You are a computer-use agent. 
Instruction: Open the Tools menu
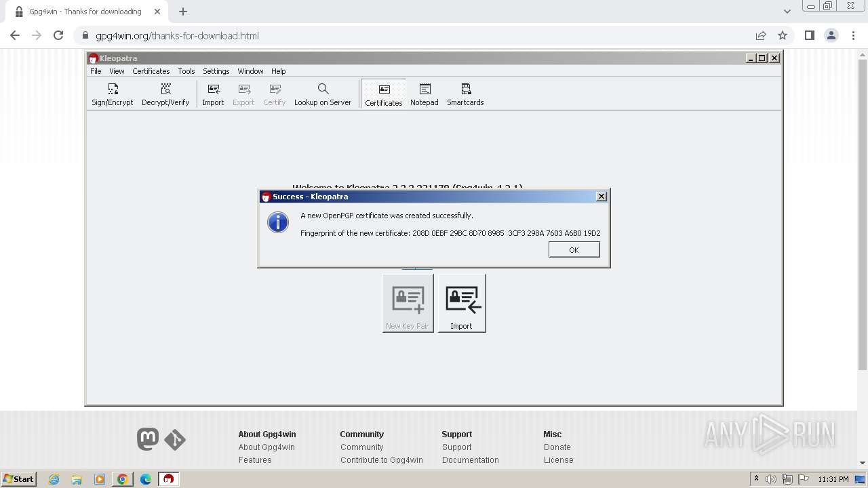186,71
